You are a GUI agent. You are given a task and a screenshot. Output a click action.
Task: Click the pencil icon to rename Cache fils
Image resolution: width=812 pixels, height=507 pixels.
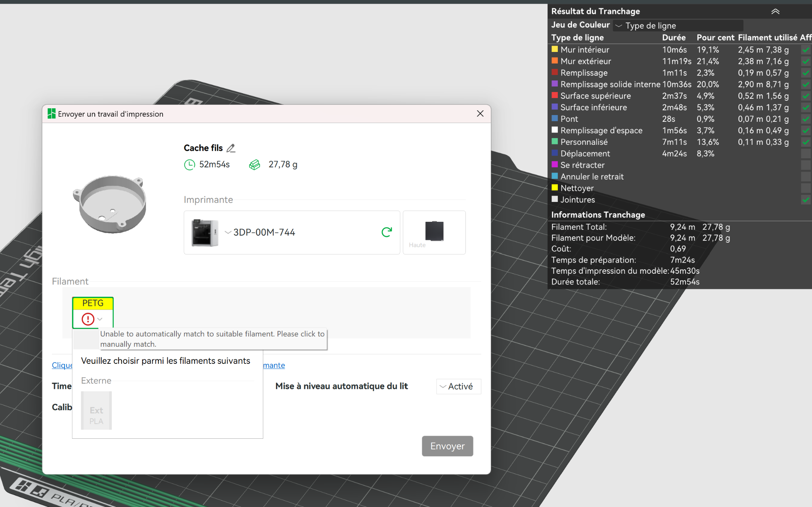(x=231, y=148)
